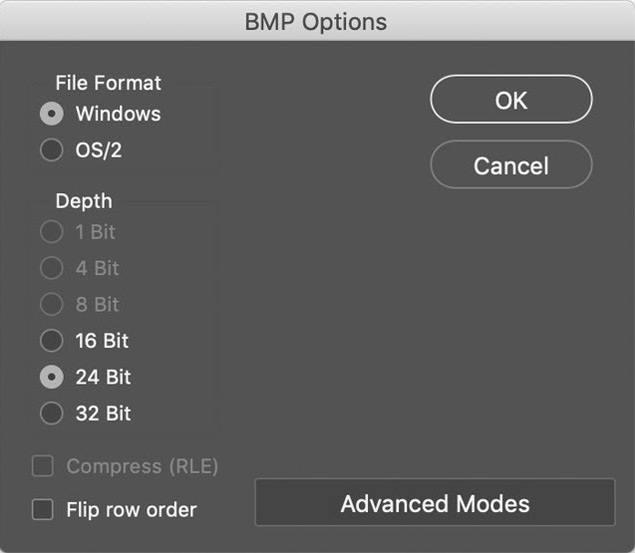Set depth to 16 Bit

(x=51, y=341)
